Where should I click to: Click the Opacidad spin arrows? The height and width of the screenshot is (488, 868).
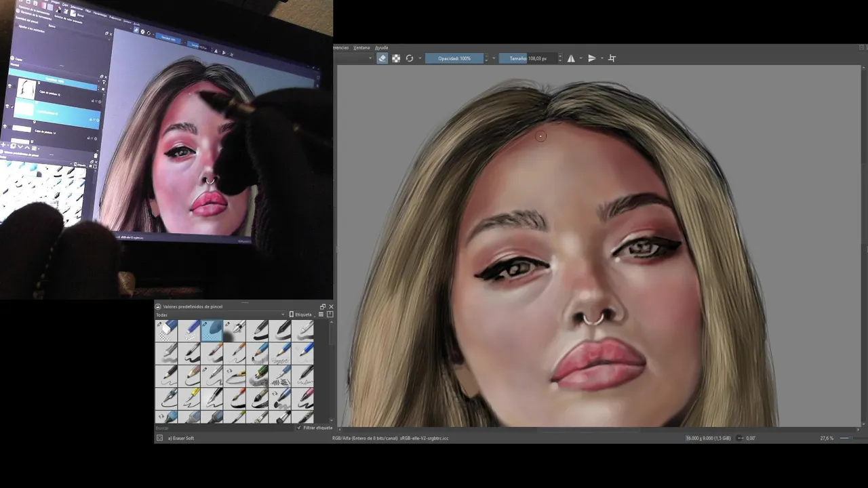[487, 58]
